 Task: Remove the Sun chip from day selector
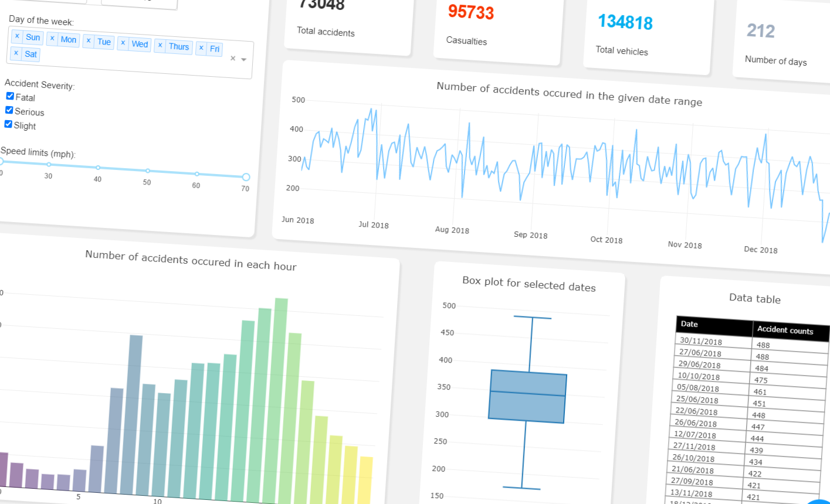pyautogui.click(x=17, y=37)
